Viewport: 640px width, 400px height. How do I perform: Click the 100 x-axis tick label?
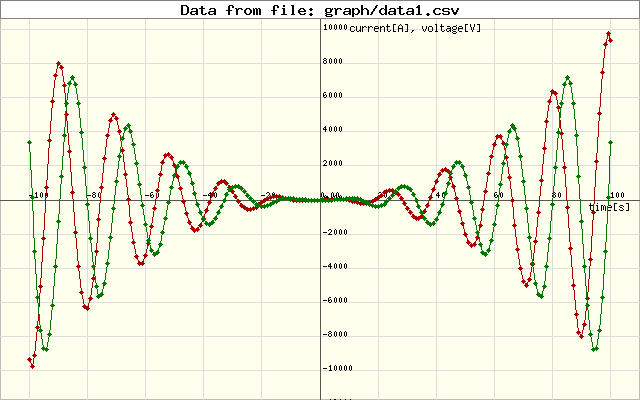(615, 195)
